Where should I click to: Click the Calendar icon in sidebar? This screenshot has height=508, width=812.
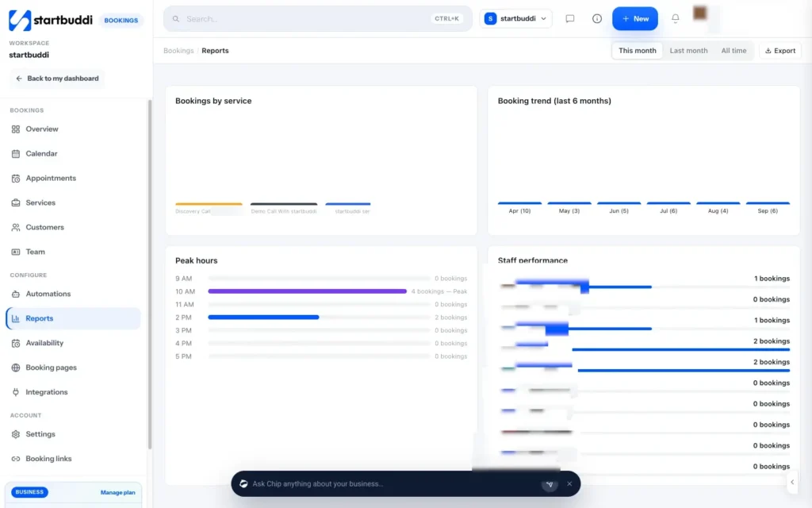(x=16, y=153)
